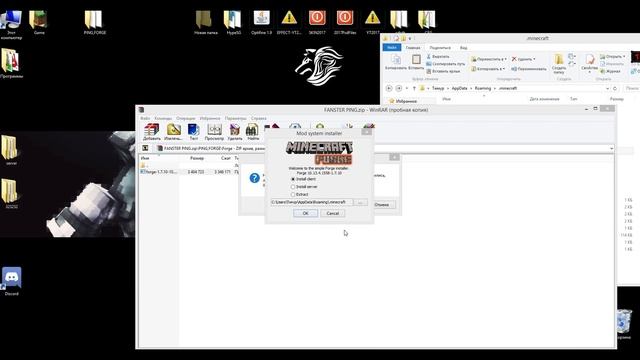Image resolution: width=640 pixels, height=360 pixels.
Task: Click the .minecraft install path field
Action: point(311,202)
